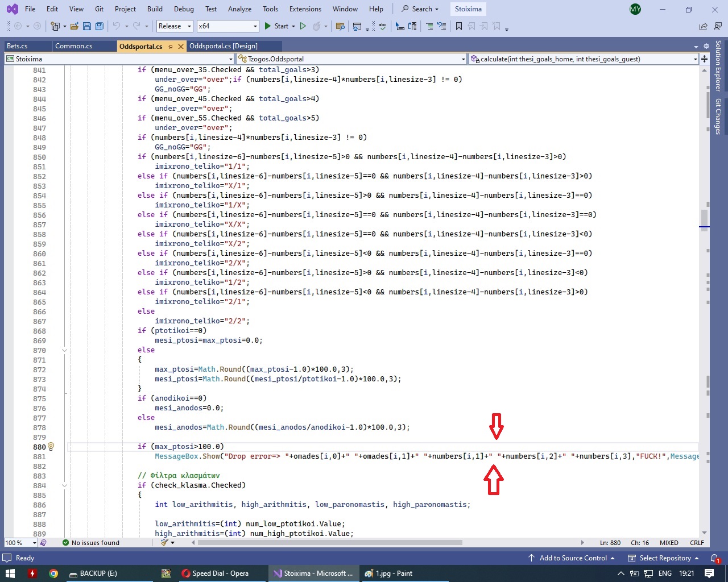Click the Live Share icon at top right

(704, 26)
